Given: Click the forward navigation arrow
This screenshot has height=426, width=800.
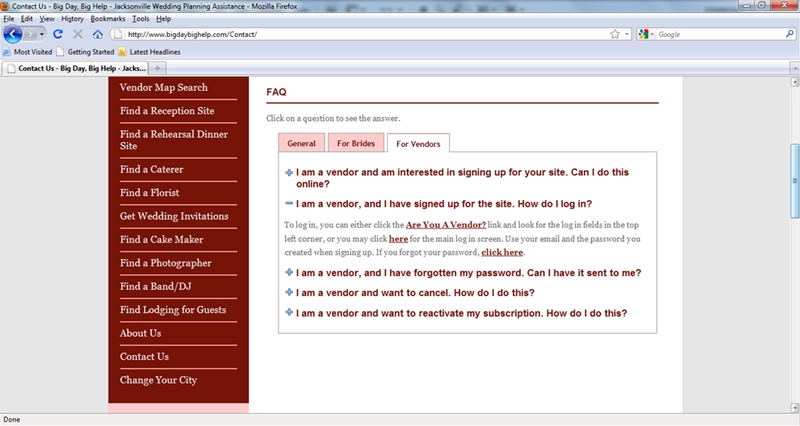Looking at the screenshot, I should (x=30, y=34).
